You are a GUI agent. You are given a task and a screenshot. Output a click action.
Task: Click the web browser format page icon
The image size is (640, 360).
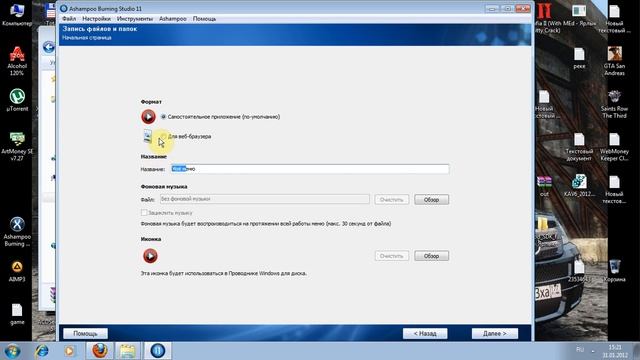point(148,136)
